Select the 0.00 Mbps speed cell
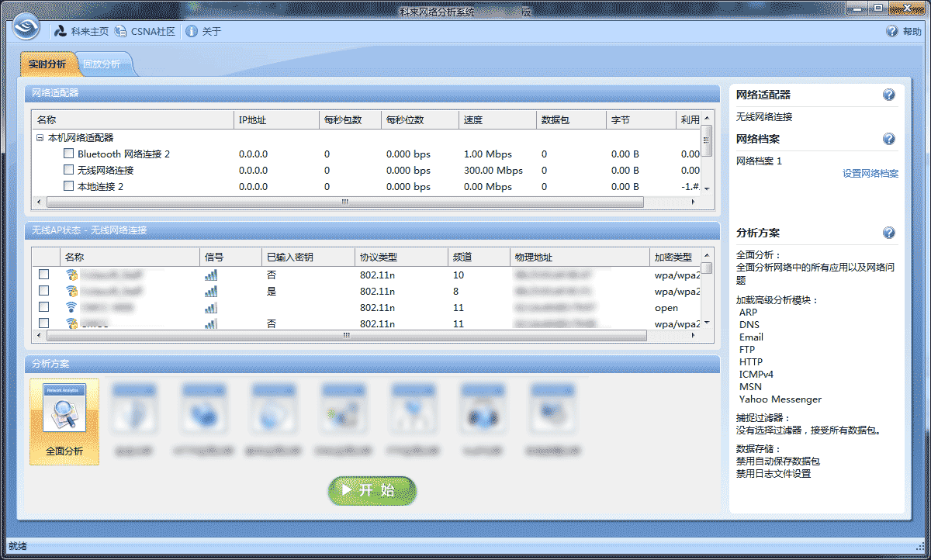The image size is (931, 560). 488,186
